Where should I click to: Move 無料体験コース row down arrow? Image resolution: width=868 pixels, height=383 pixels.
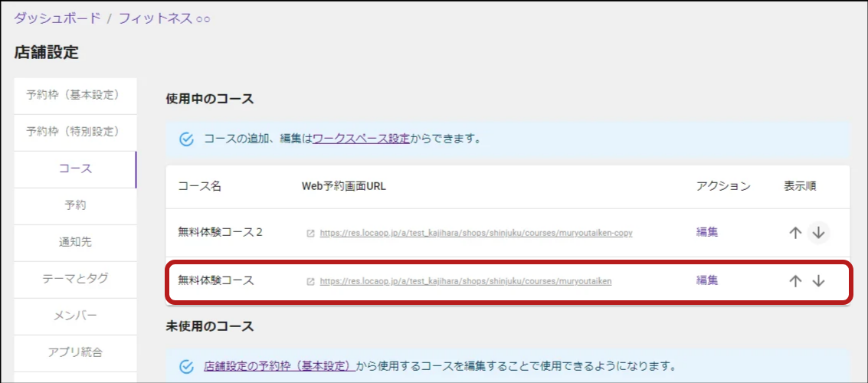coord(818,281)
